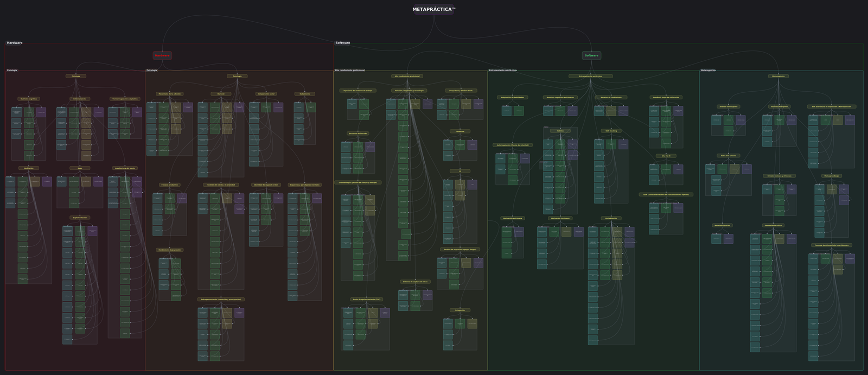Image resolution: width=868 pixels, height=375 pixels.
Task: Select the 'Eudaimonia' topic node
Action: [x=304, y=94]
